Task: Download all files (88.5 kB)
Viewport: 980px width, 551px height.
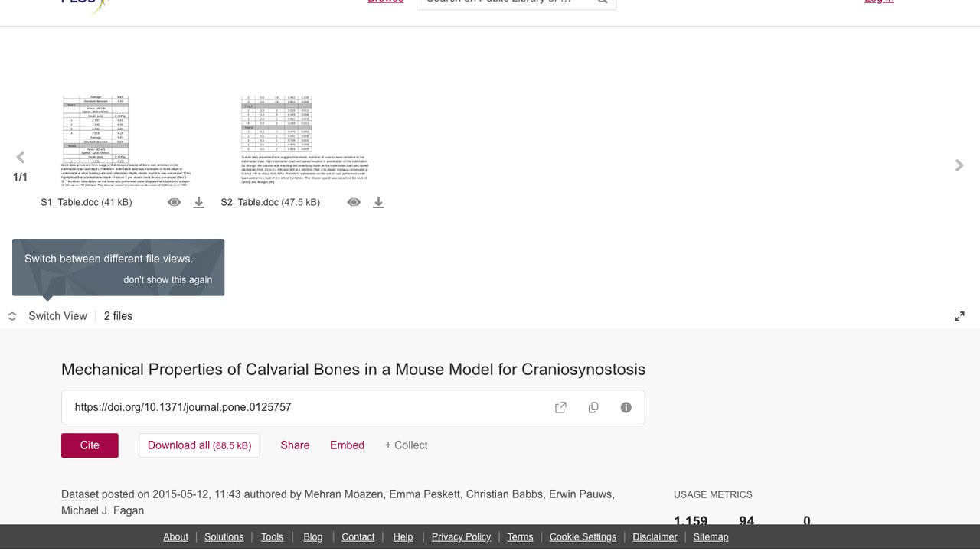Action: [199, 445]
